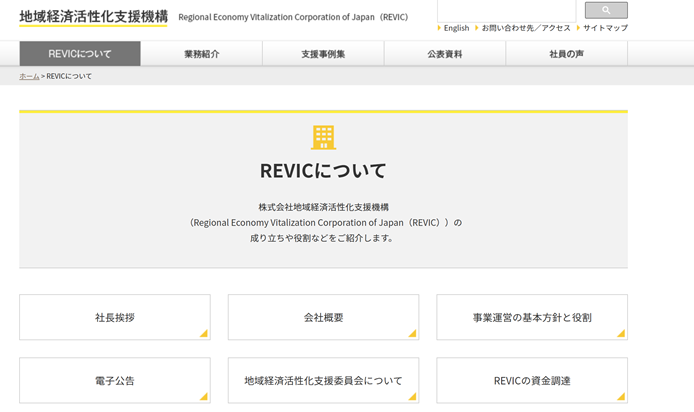This screenshot has height=412, width=694.
Task: Open お問い合わせ先／アクセス link
Action: point(525,28)
